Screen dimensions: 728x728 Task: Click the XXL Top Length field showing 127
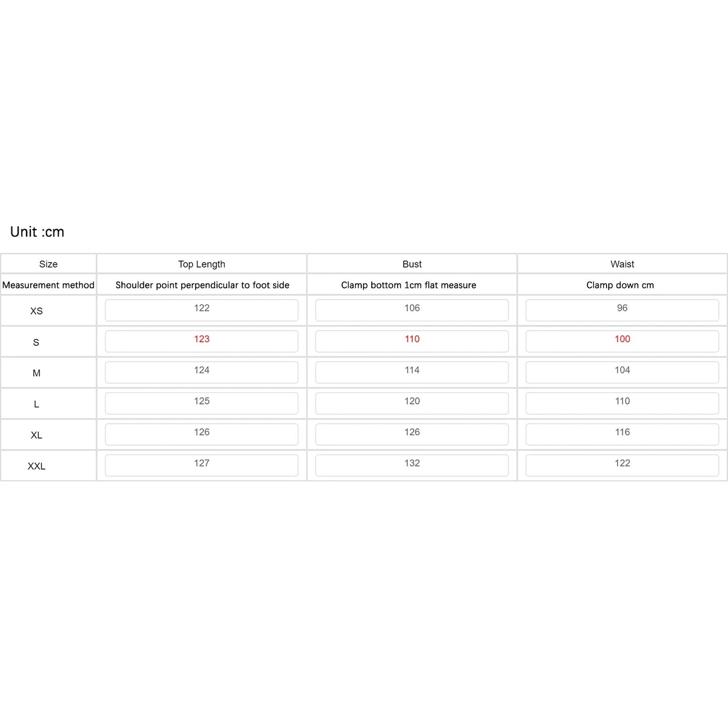pyautogui.click(x=202, y=466)
